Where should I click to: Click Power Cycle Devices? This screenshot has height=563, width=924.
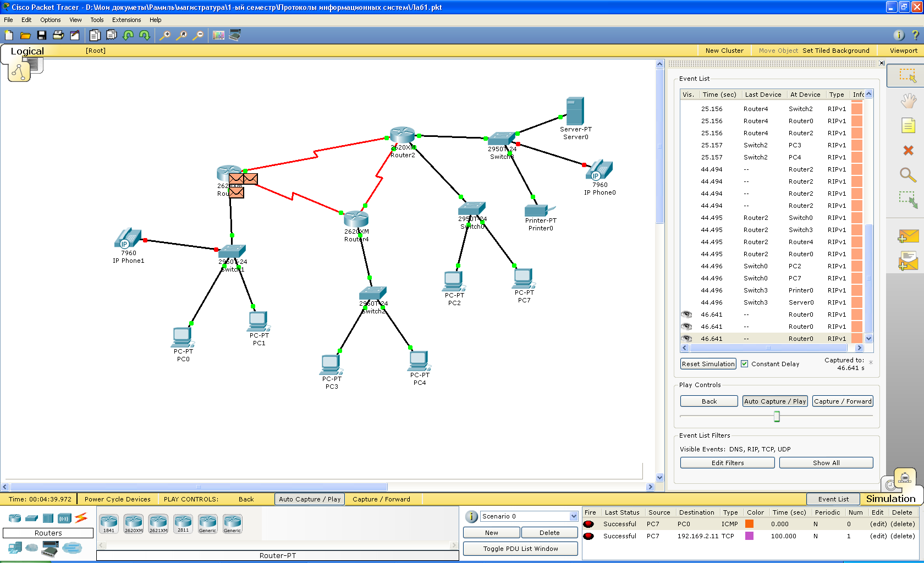(117, 499)
